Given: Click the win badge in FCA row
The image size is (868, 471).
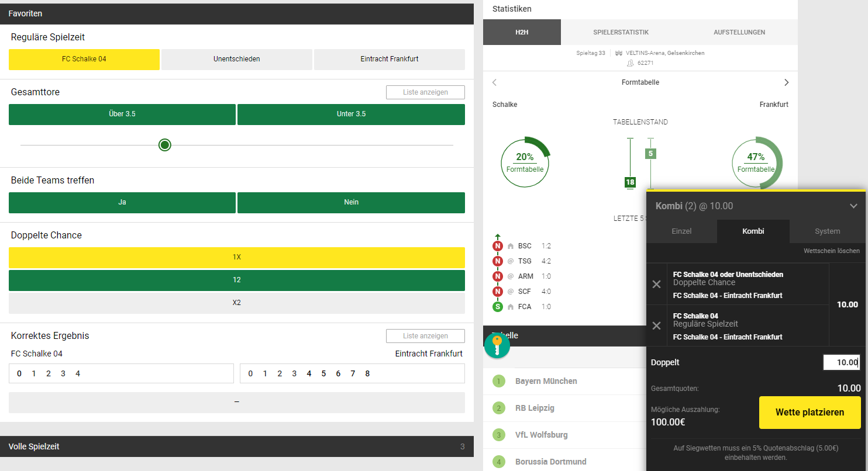Looking at the screenshot, I should [498, 307].
